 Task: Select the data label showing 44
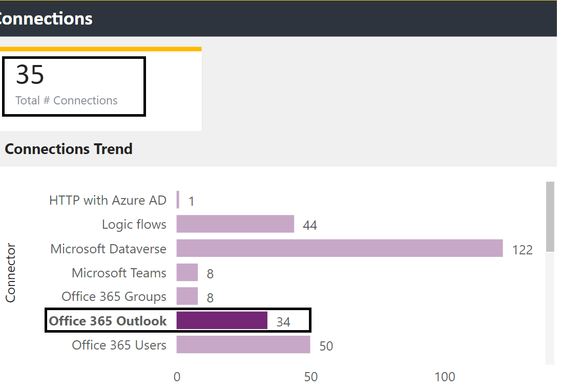click(310, 225)
